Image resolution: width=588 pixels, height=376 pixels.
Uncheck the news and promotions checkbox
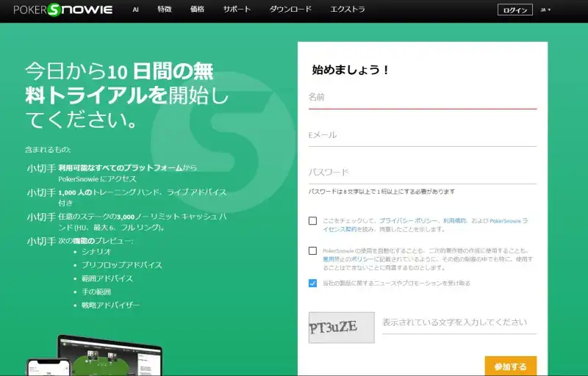click(313, 283)
